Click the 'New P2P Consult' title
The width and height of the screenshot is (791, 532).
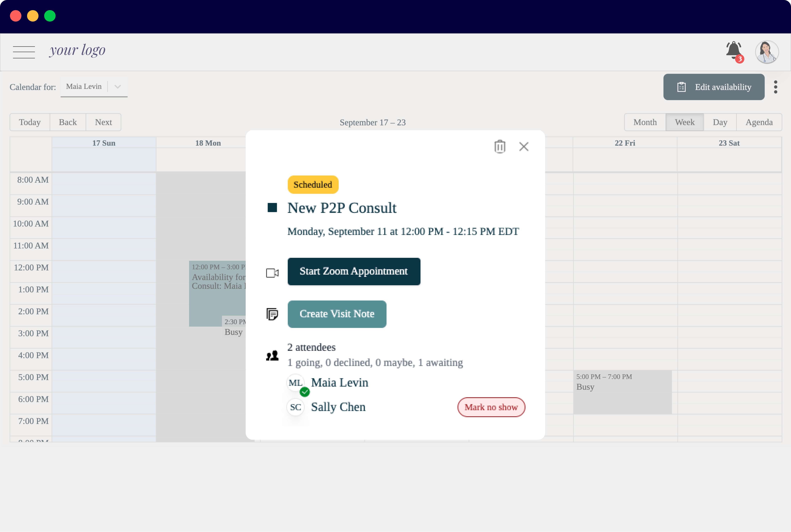coord(342,208)
